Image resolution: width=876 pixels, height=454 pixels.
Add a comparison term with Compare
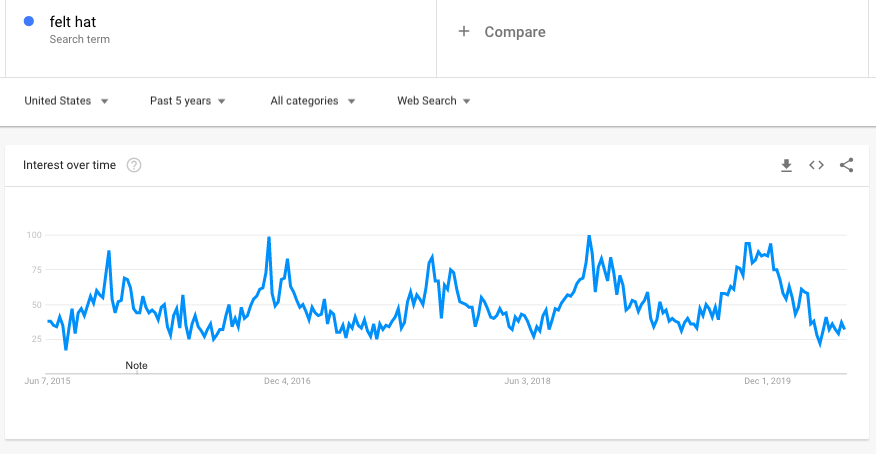tap(502, 32)
